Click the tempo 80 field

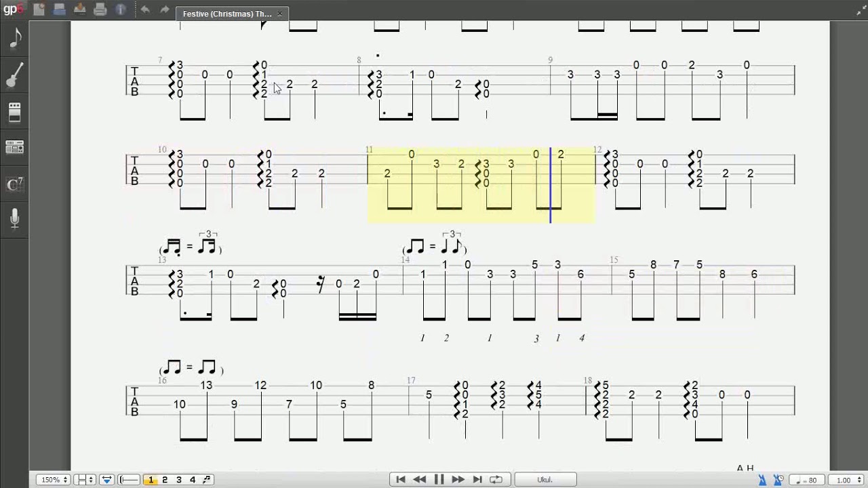tap(806, 481)
